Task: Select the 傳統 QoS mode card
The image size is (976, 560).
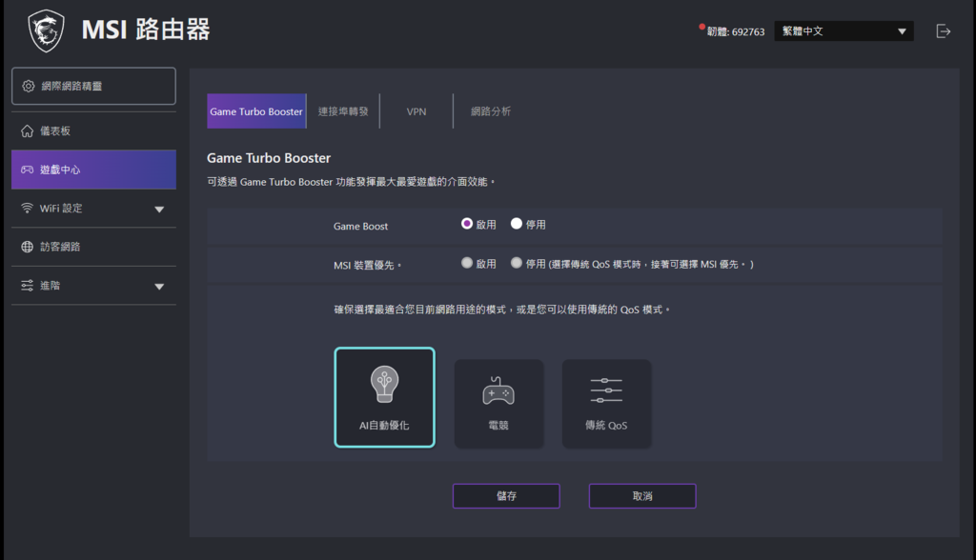Action: (x=606, y=403)
